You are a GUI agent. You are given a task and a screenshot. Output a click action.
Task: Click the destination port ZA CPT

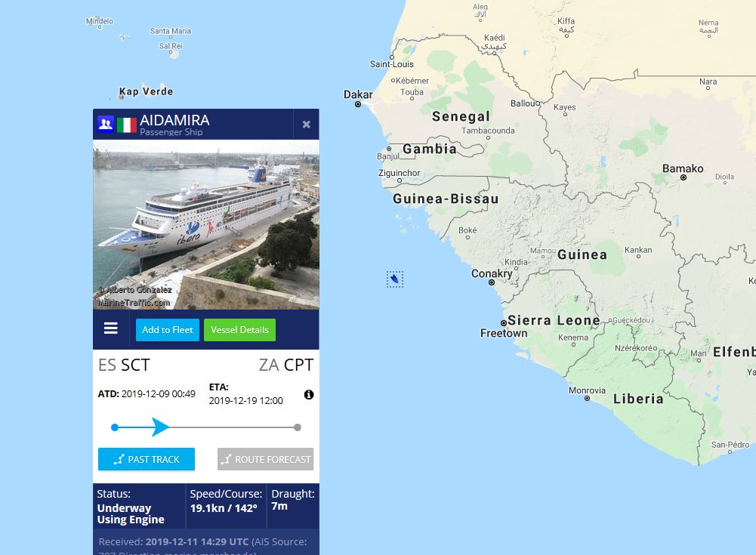[285, 365]
